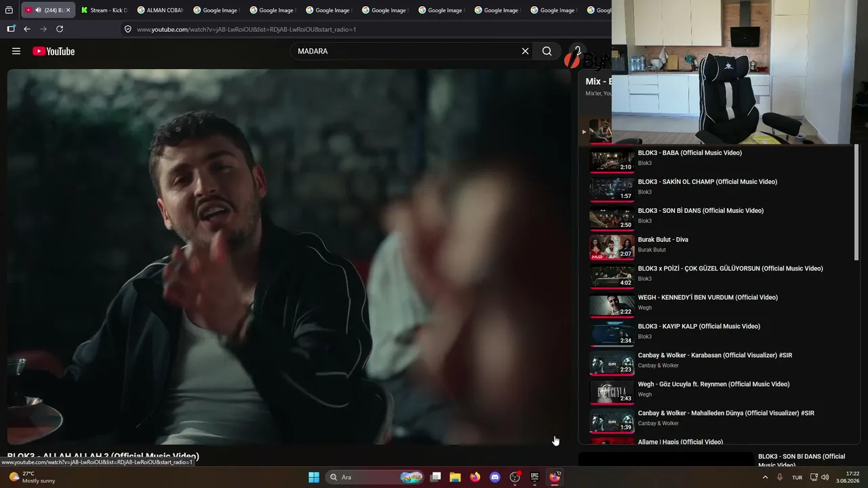Open BLOK3 - KAYIP KALP video
The image size is (868, 488).
click(x=699, y=326)
